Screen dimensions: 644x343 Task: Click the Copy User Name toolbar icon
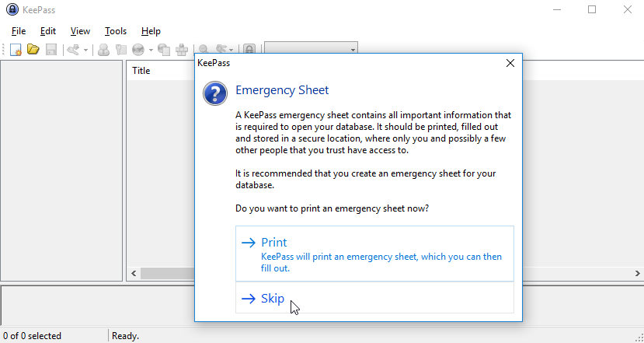click(x=103, y=49)
